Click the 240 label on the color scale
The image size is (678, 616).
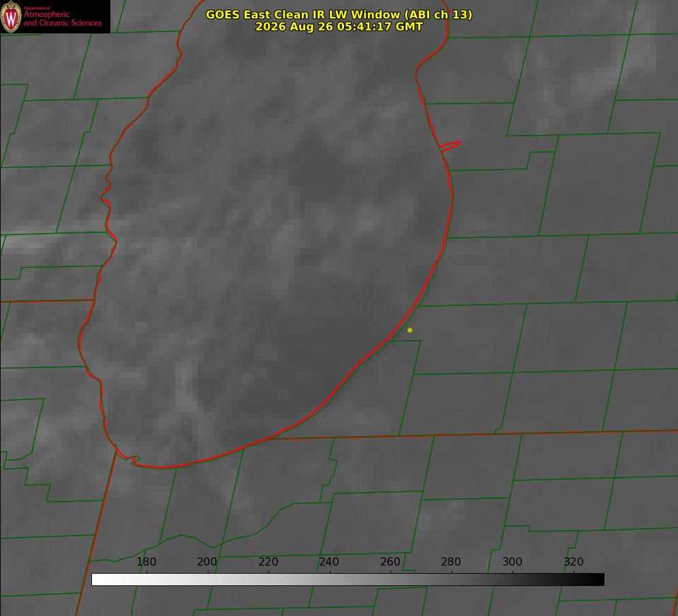coord(329,561)
